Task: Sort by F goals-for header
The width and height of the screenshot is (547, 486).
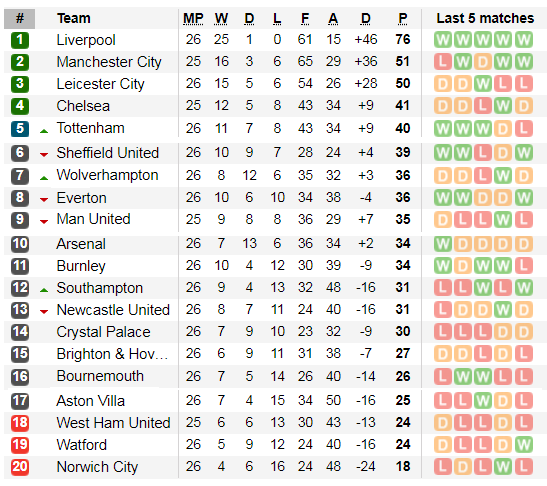Action: pyautogui.click(x=305, y=18)
